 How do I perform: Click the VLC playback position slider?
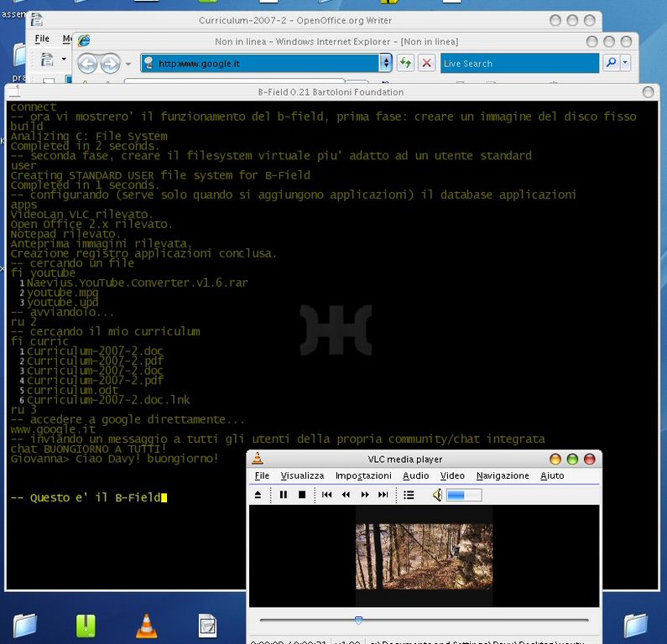click(x=359, y=621)
